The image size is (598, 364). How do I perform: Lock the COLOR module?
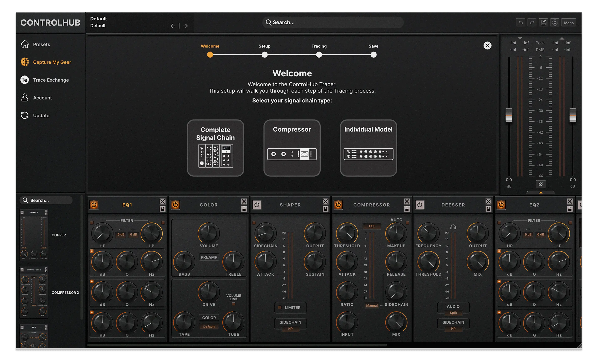(244, 209)
